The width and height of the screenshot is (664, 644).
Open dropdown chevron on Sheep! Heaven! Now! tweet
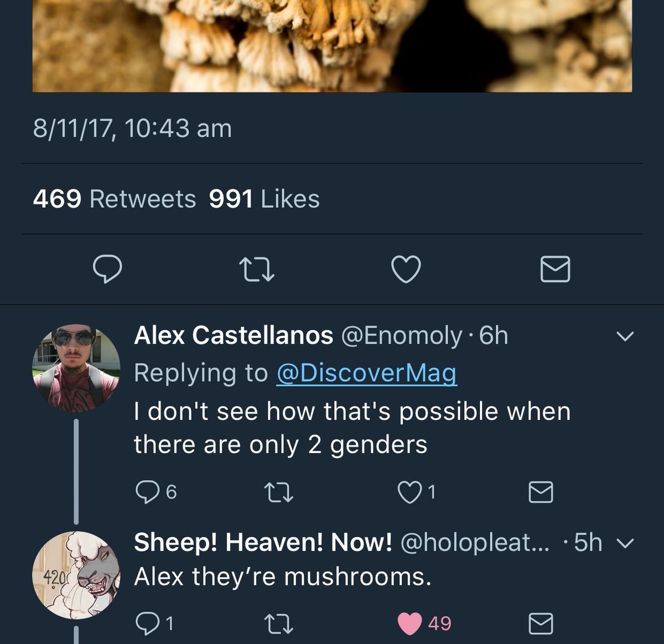[x=625, y=543]
